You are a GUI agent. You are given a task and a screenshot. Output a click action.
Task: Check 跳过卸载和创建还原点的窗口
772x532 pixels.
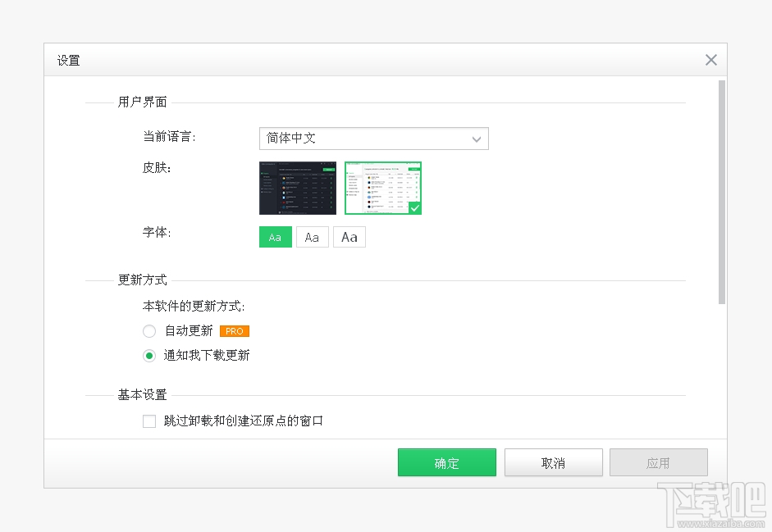(x=149, y=421)
